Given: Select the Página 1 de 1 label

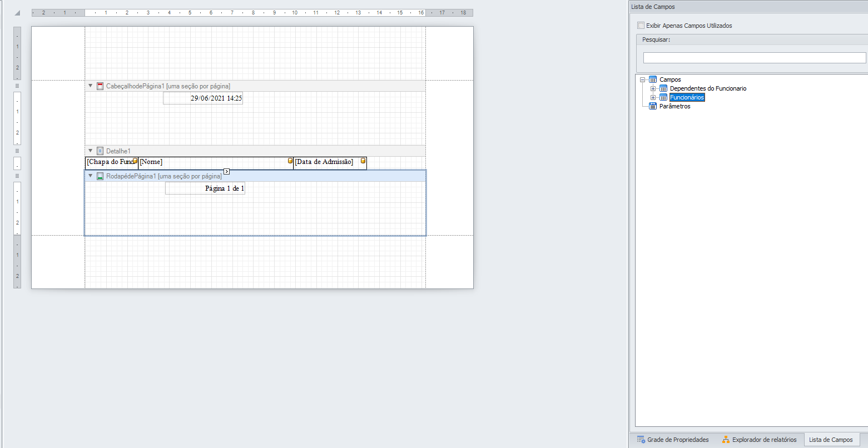Looking at the screenshot, I should pyautogui.click(x=205, y=188).
